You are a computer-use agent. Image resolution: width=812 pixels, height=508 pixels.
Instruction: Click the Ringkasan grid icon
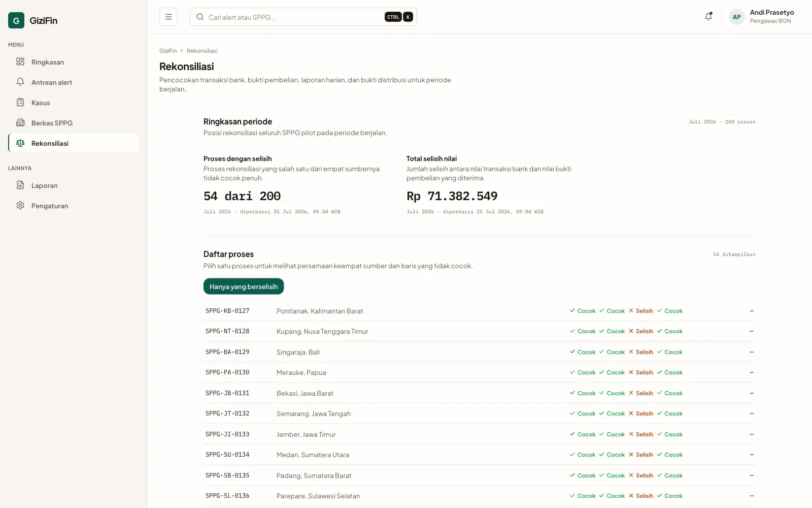click(x=20, y=61)
